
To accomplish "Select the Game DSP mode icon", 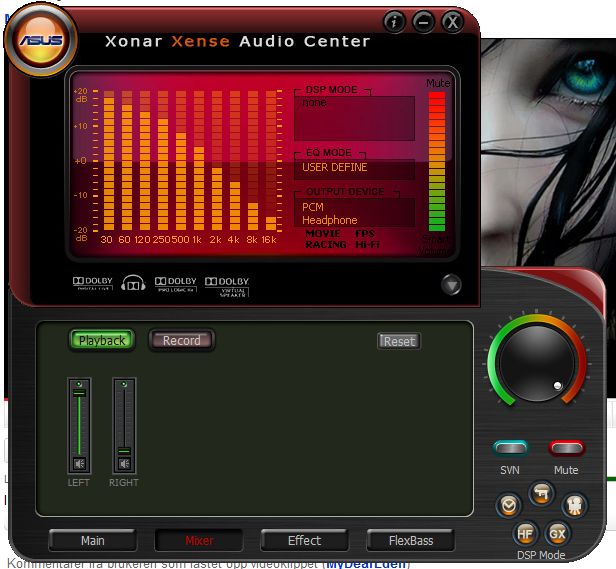I will coord(542,493).
